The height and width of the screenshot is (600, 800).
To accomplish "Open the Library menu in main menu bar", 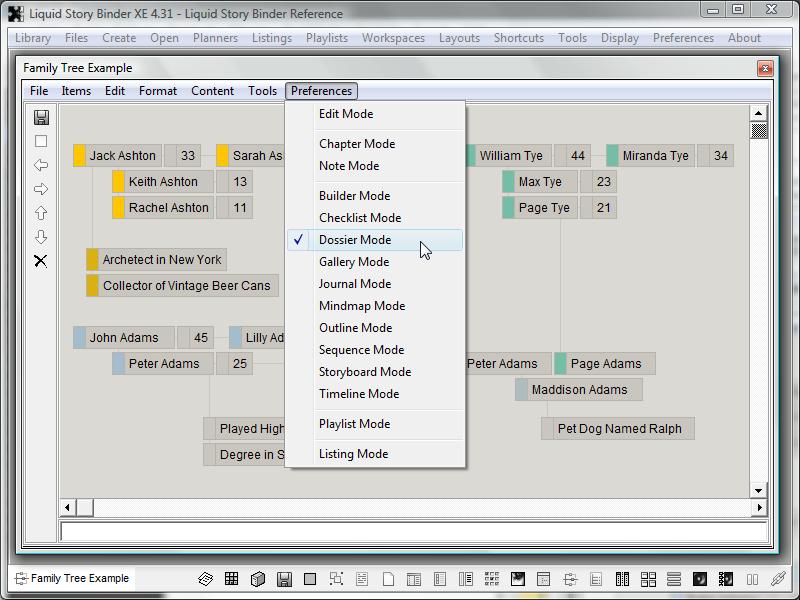I will [x=33, y=38].
